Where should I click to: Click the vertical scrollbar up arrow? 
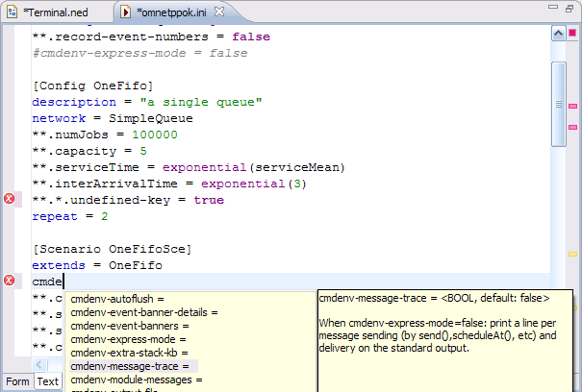pos(558,34)
